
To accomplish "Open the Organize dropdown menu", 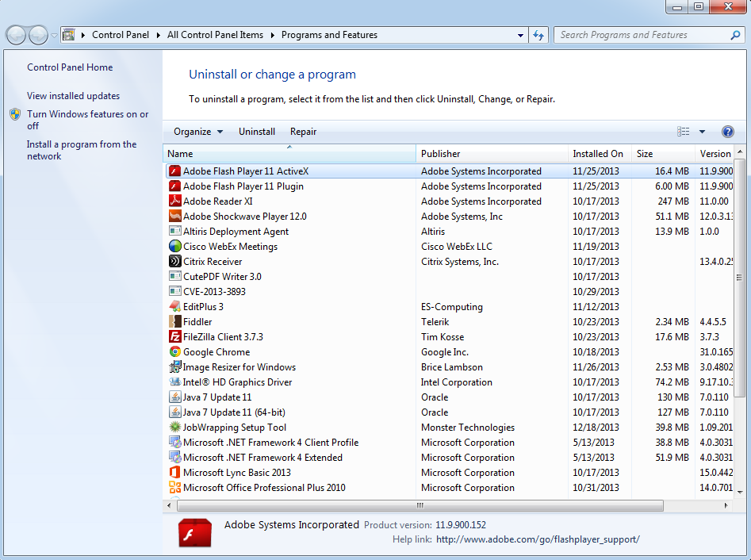I will (196, 131).
